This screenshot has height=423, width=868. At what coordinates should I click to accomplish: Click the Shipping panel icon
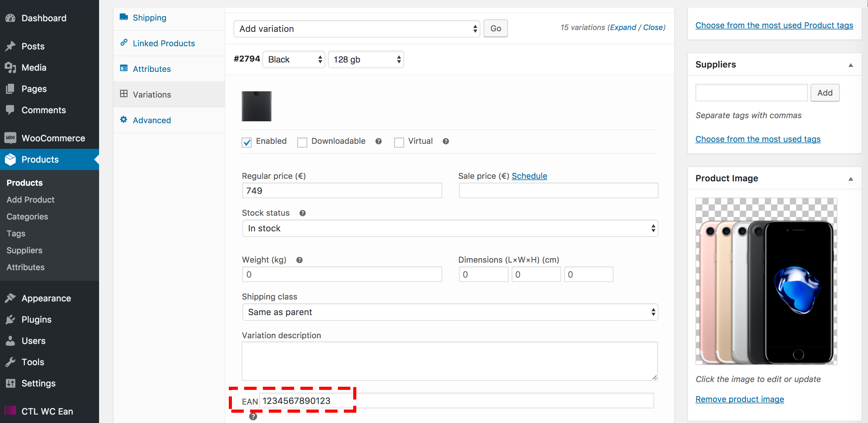pos(124,17)
